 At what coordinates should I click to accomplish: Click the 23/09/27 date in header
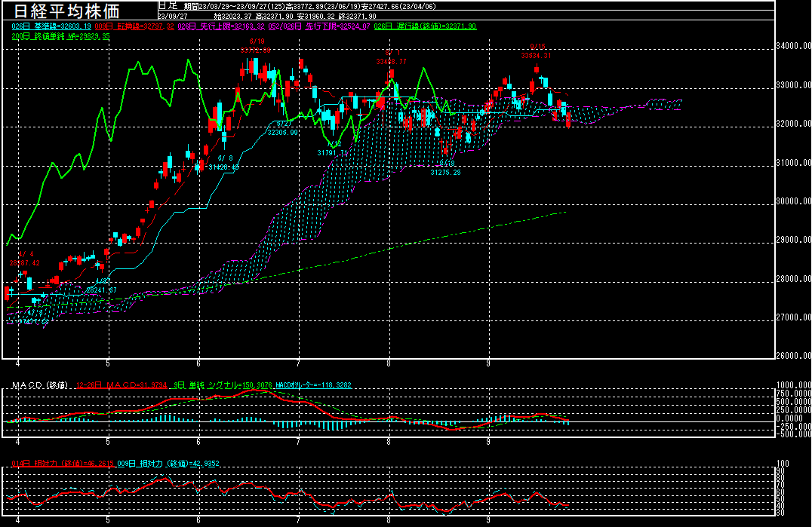point(173,17)
